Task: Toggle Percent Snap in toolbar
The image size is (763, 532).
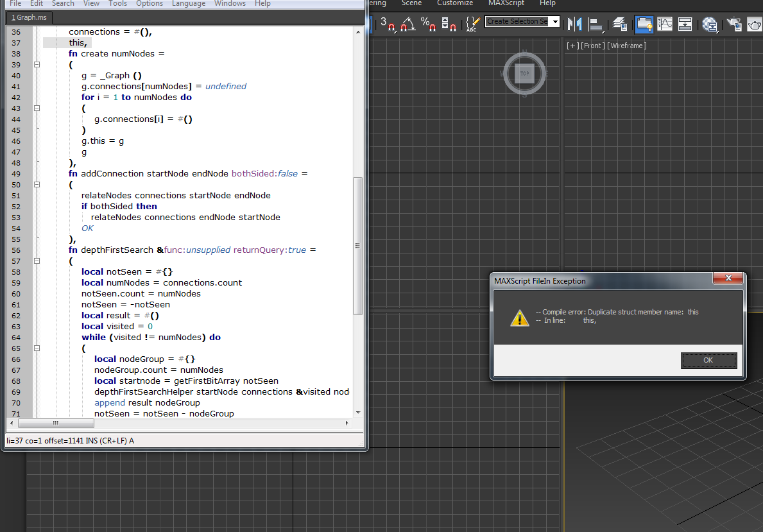Action: [x=428, y=23]
